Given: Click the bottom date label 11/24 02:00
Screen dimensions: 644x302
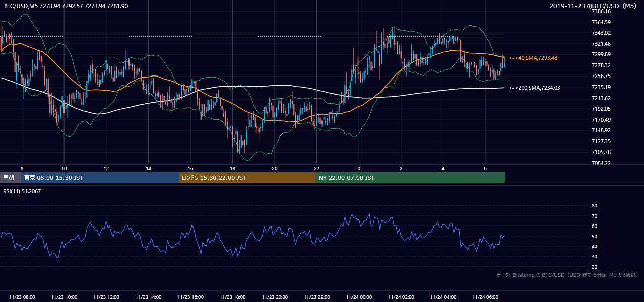Looking at the screenshot, I should [401, 297].
